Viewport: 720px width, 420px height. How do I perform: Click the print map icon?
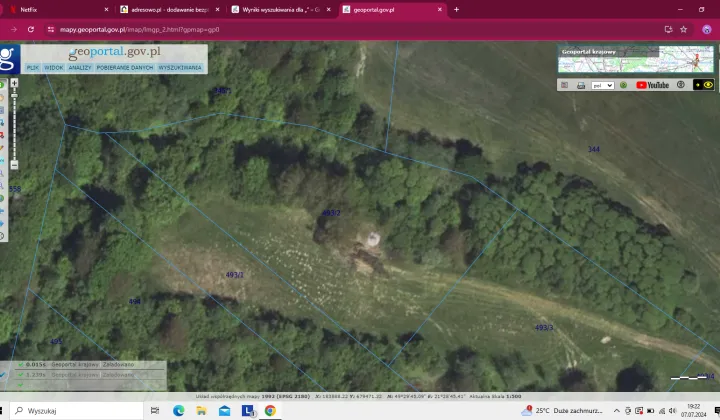580,85
